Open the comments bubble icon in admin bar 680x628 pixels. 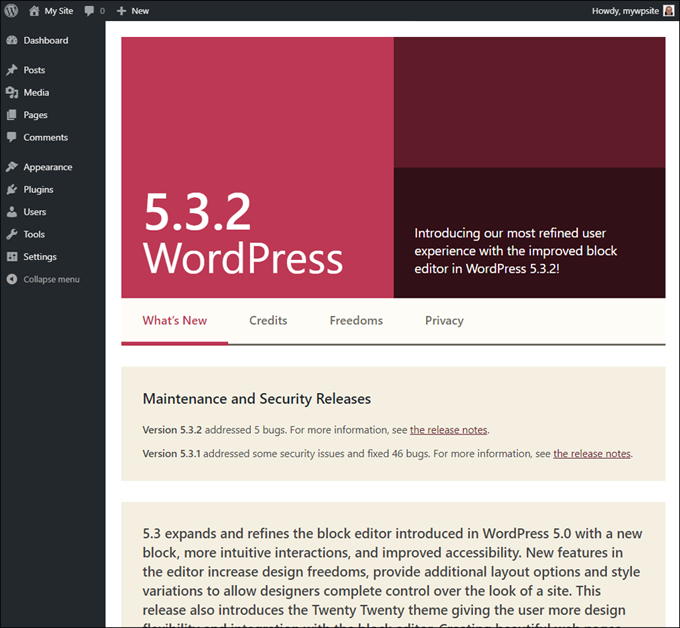89,11
